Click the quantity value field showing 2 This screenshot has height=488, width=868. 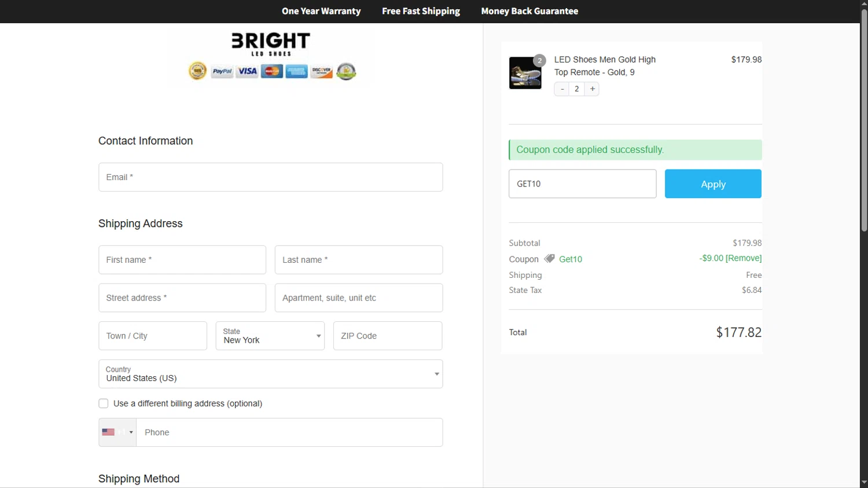[x=577, y=89]
